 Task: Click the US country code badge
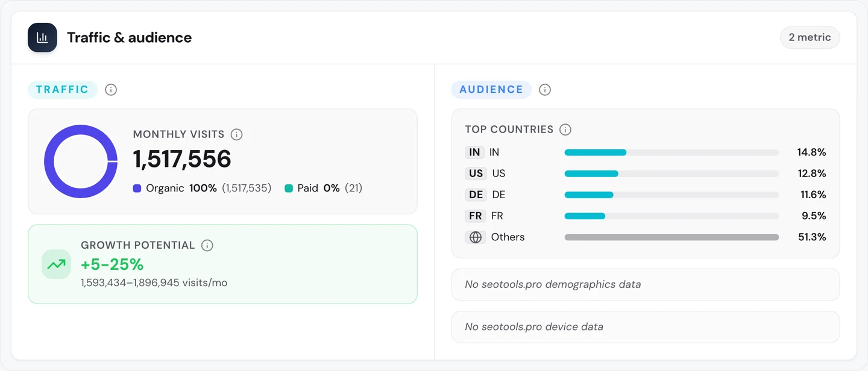pos(476,173)
